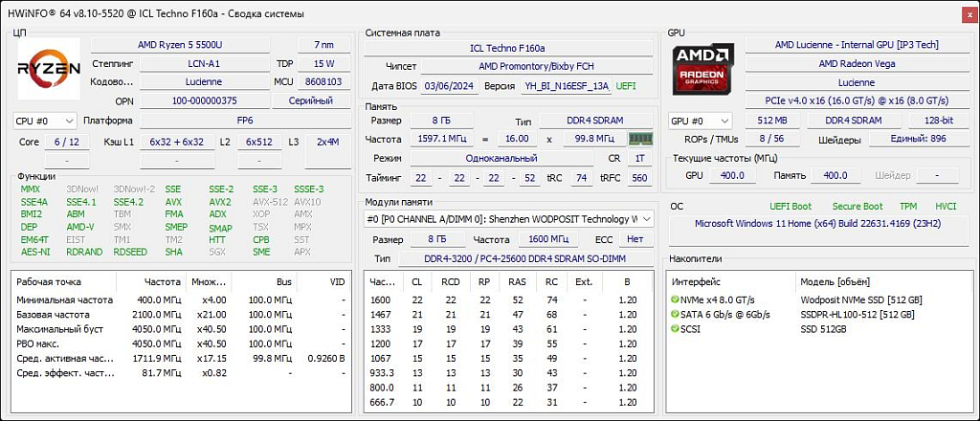Screen dimensions: 980x421
Task: Click the ICL Techno F160a motherboard field
Action: pyautogui.click(x=509, y=48)
